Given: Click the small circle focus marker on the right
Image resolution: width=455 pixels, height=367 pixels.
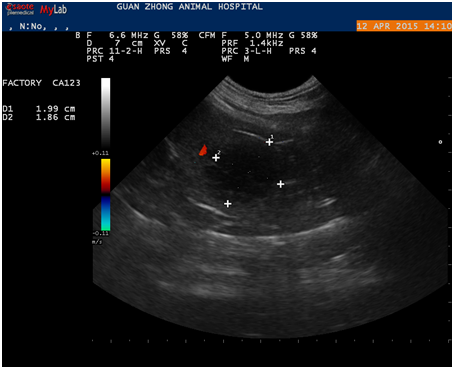Looking at the screenshot, I should click(440, 142).
